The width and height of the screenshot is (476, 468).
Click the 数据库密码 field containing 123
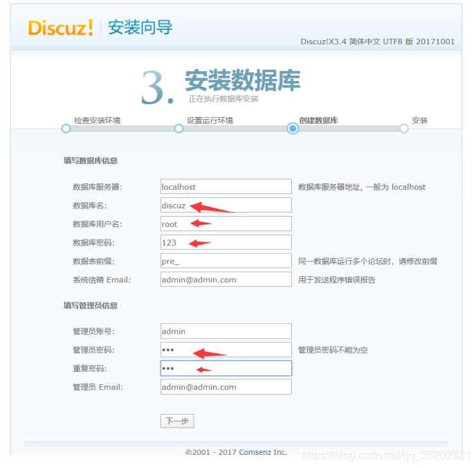226,242
